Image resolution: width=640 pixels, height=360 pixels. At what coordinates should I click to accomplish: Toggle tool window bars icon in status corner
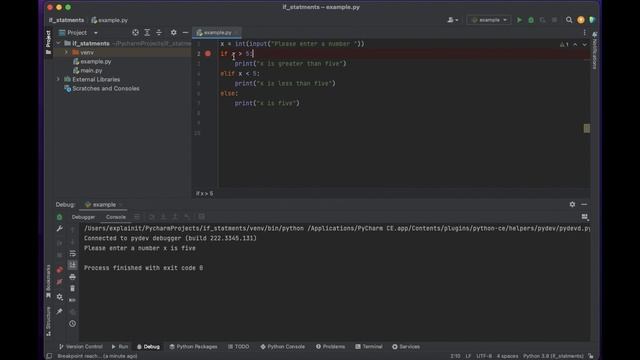point(49,356)
